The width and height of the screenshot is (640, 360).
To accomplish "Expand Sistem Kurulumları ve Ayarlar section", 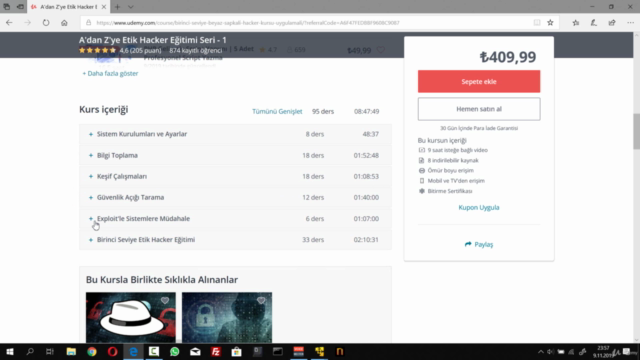I will [x=235, y=134].
